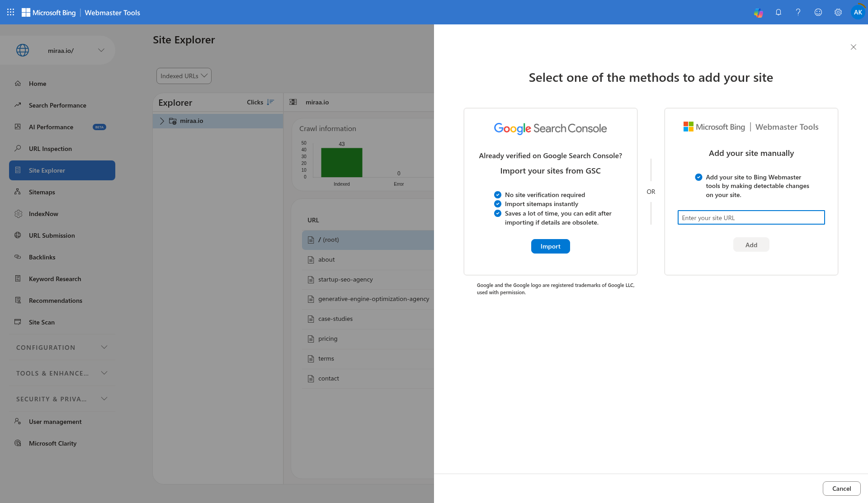Image resolution: width=868 pixels, height=503 pixels.
Task: Click the document icon for pricing row
Action: point(311,339)
